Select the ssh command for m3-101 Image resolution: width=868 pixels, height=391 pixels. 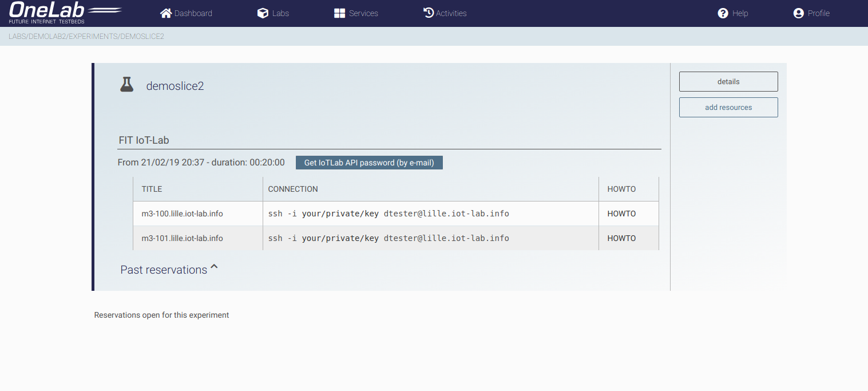[389, 238]
